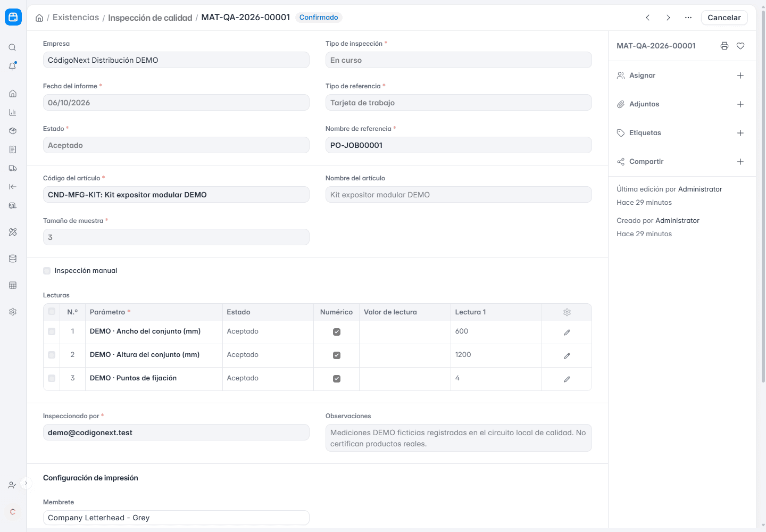Edit row Ancho del conjunto pencil icon
Viewport: 766px width, 532px height.
pos(567,332)
